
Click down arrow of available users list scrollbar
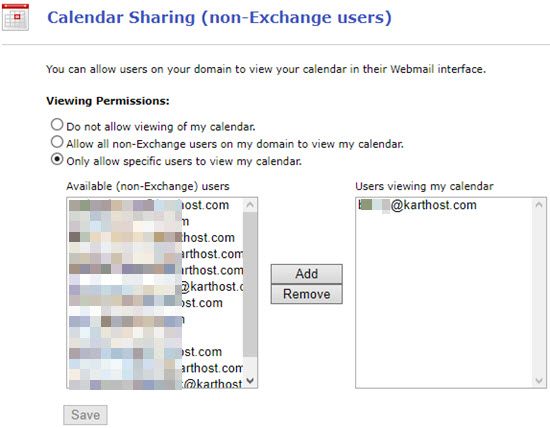pos(250,381)
